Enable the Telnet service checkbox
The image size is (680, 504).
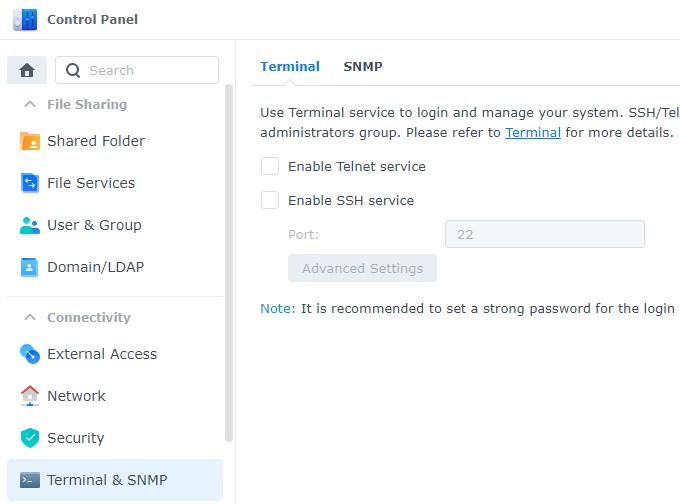pos(270,166)
